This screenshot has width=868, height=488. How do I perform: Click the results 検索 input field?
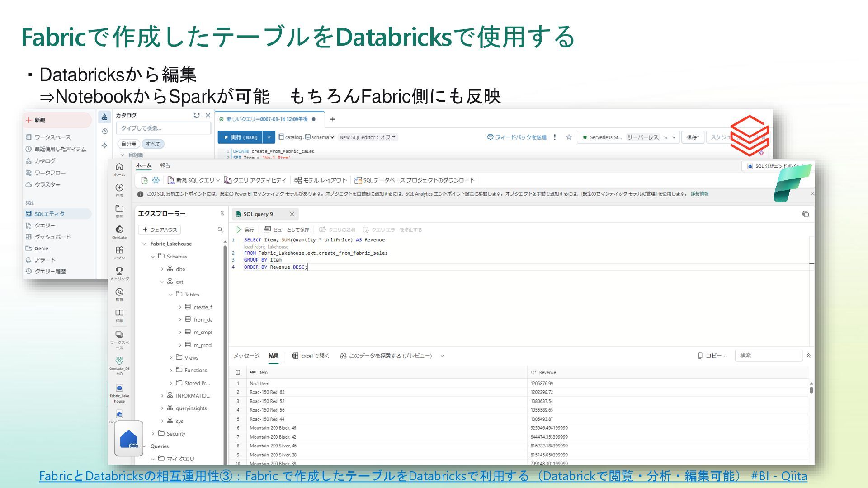[768, 356]
